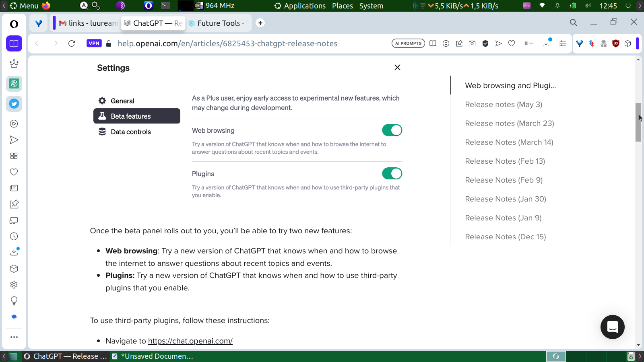Open the terminal launcher in top panel

tap(165, 6)
